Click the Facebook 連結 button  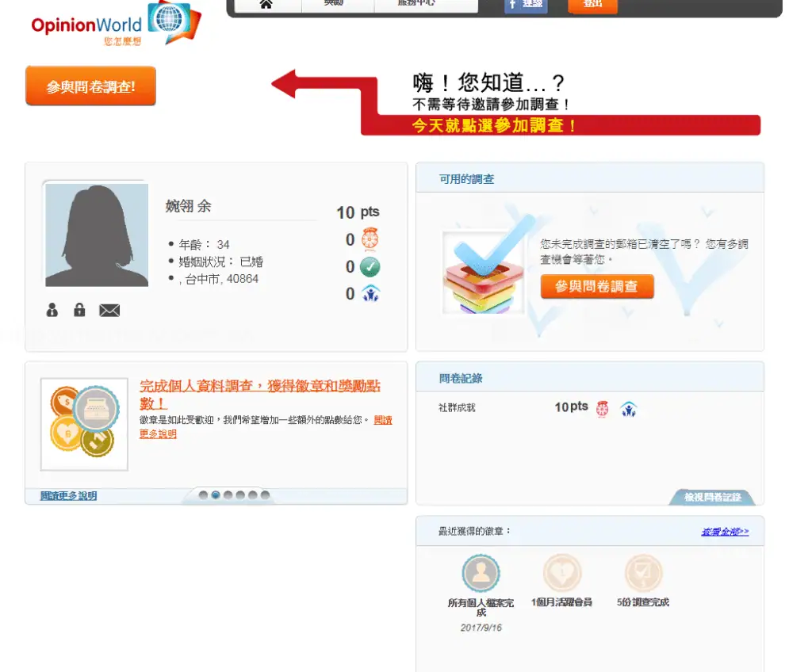click(x=525, y=7)
